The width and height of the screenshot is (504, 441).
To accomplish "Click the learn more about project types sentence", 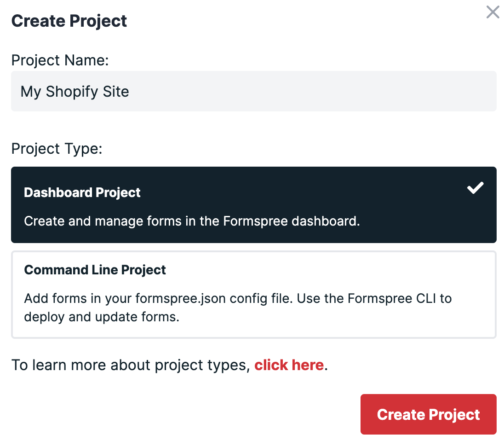I will pyautogui.click(x=170, y=365).
